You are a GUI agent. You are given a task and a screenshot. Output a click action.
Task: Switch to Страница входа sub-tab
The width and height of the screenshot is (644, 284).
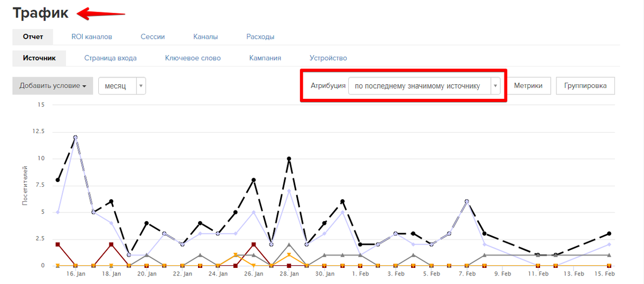coord(110,58)
